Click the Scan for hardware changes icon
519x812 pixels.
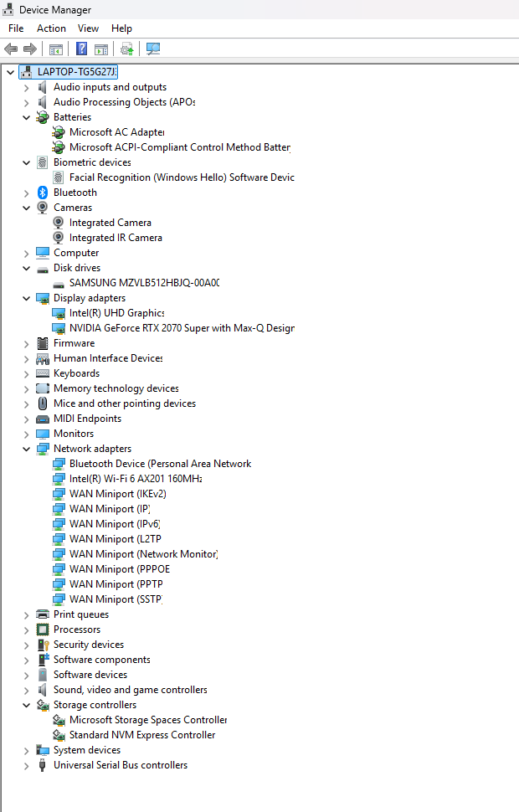[153, 49]
